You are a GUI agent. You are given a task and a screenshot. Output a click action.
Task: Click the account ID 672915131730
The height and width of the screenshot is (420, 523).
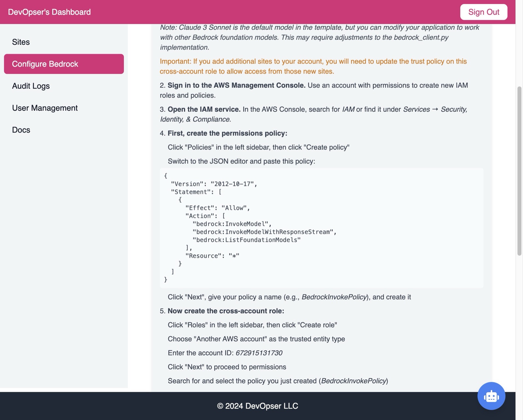pos(259,353)
